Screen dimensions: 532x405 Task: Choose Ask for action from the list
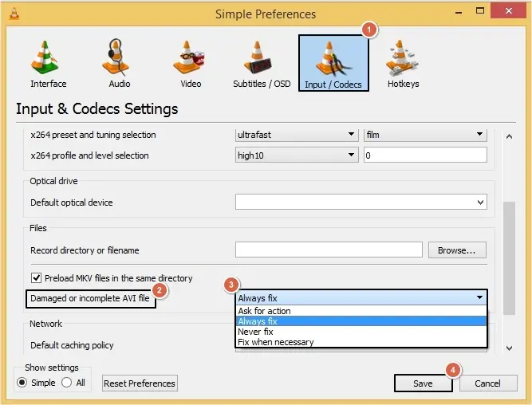[x=361, y=311]
